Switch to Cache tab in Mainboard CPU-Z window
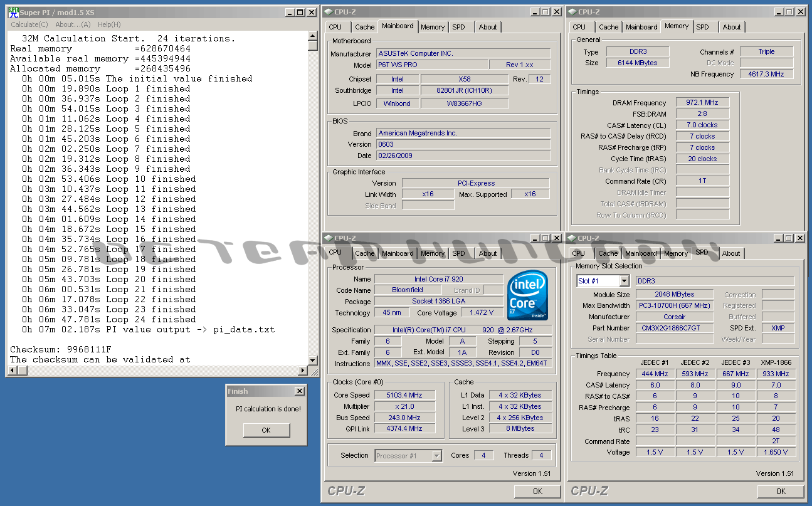Viewport: 812px width, 506px height. 365,27
